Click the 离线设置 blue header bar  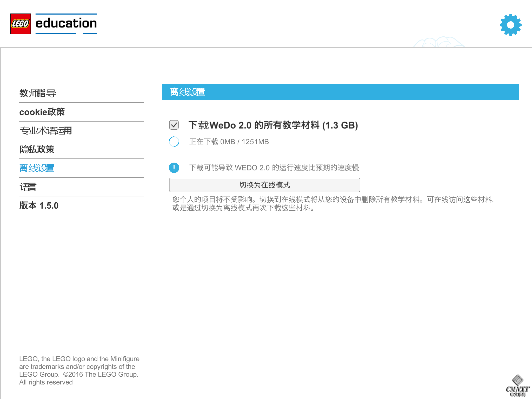coord(340,92)
